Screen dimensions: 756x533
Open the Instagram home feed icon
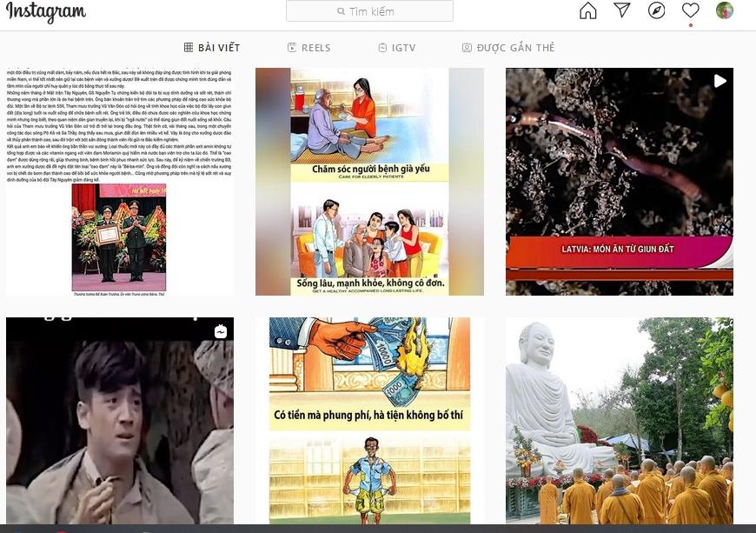tap(588, 10)
